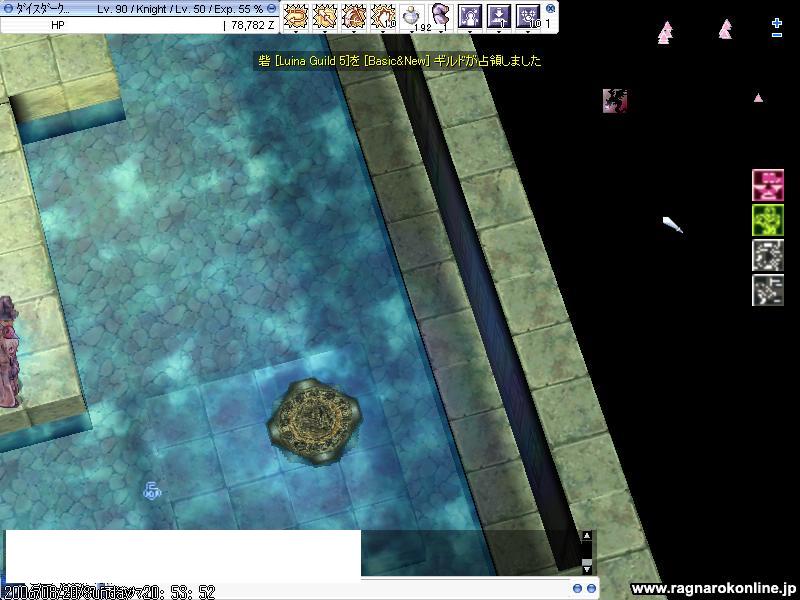Click the pink-robed character on stone ledge
The image size is (800, 600).
[9, 352]
